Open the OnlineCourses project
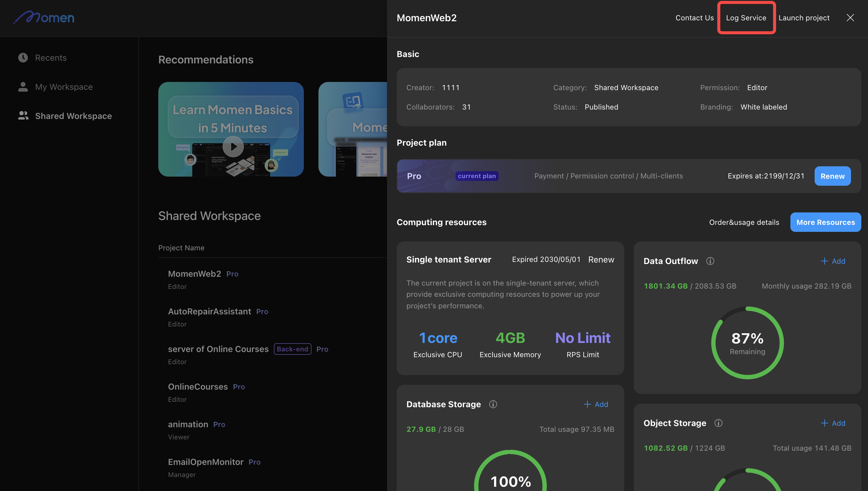 tap(273, 392)
